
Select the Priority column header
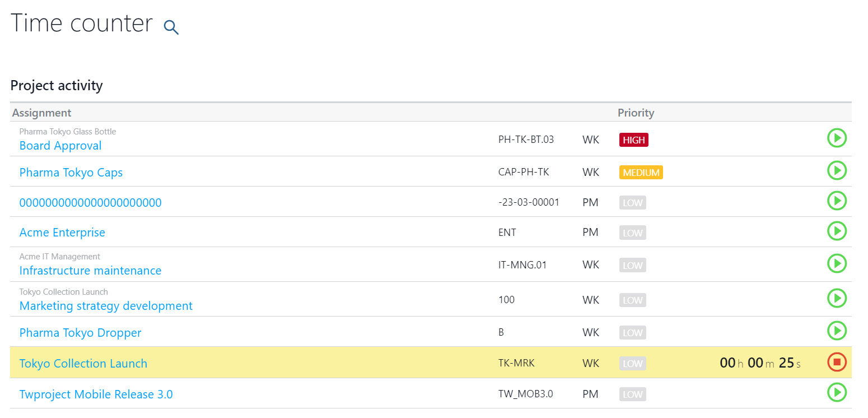tap(636, 113)
